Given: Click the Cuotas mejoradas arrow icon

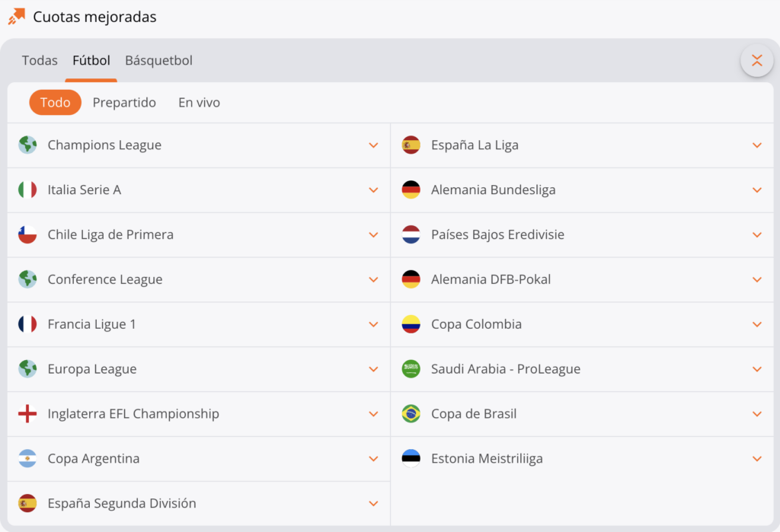Looking at the screenshot, I should pos(16,16).
